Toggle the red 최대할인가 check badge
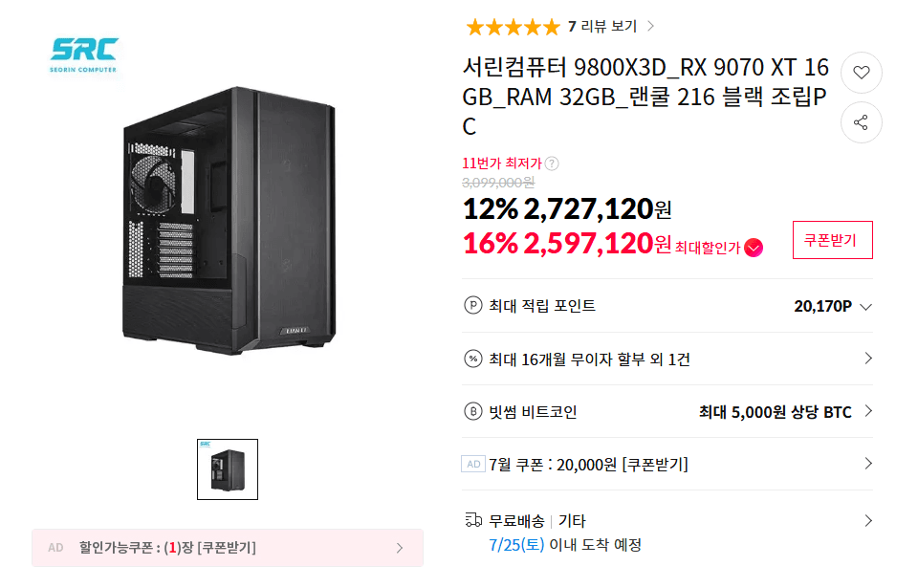918x588 pixels. [x=754, y=248]
